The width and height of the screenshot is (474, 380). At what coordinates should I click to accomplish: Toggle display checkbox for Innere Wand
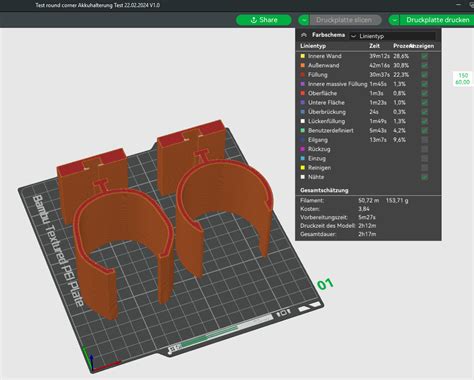[424, 56]
